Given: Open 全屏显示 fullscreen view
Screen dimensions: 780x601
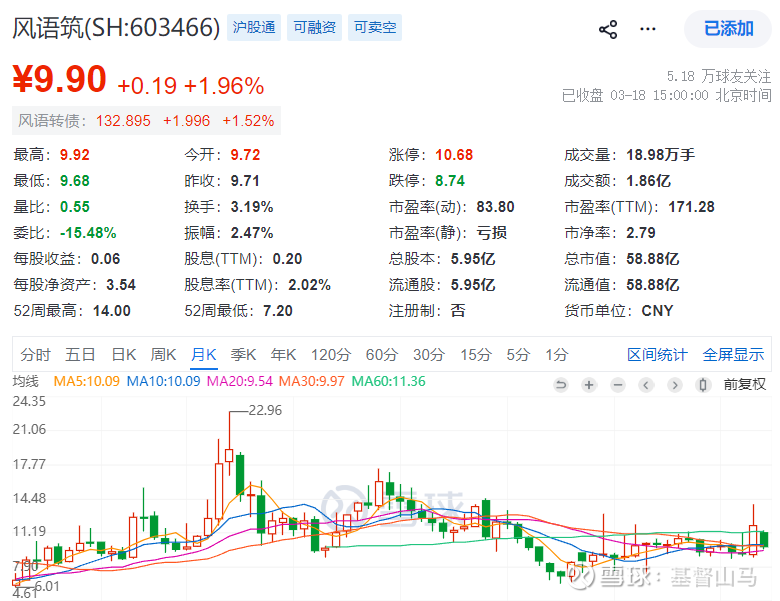Looking at the screenshot, I should tap(733, 355).
